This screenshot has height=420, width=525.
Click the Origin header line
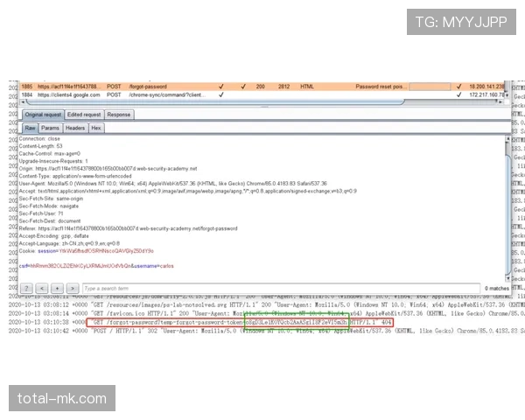point(108,169)
